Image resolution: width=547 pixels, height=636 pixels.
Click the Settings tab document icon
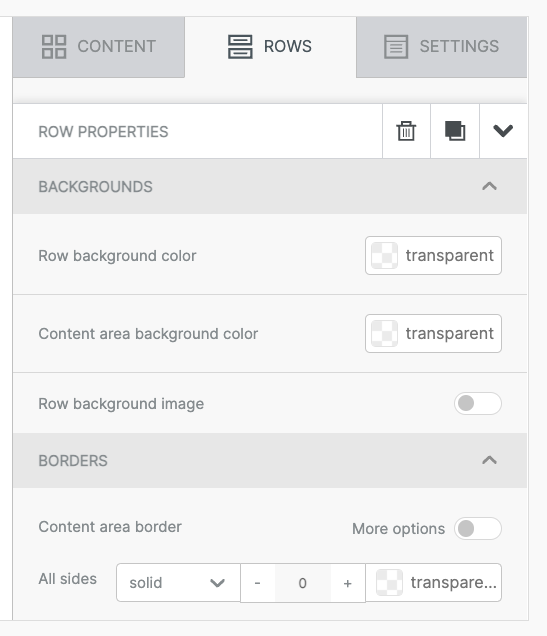pos(396,47)
